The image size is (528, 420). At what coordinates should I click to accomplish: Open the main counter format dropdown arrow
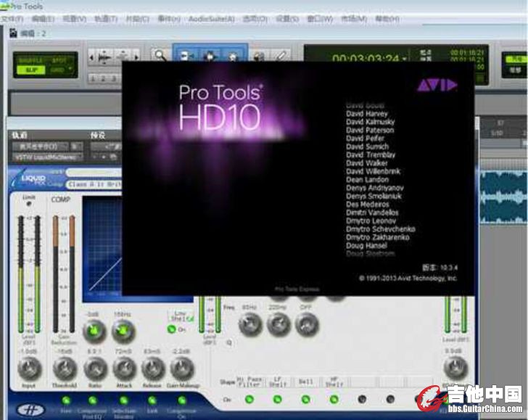pyautogui.click(x=404, y=59)
